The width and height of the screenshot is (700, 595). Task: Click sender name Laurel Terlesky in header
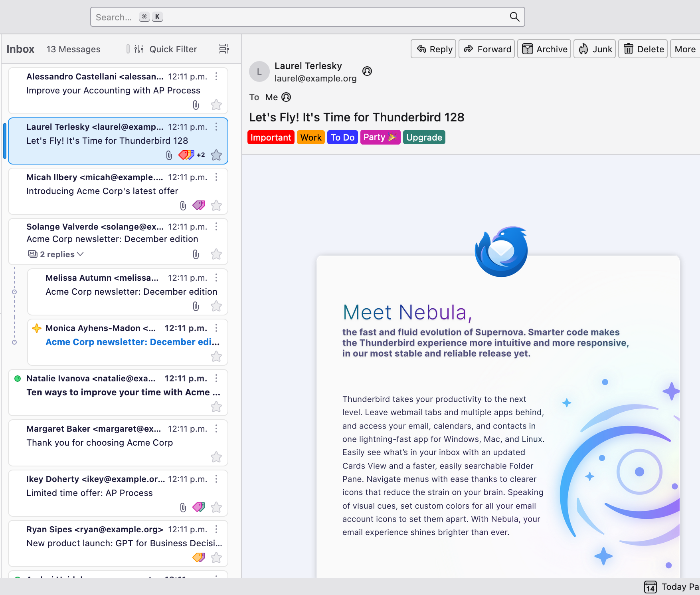(x=308, y=66)
